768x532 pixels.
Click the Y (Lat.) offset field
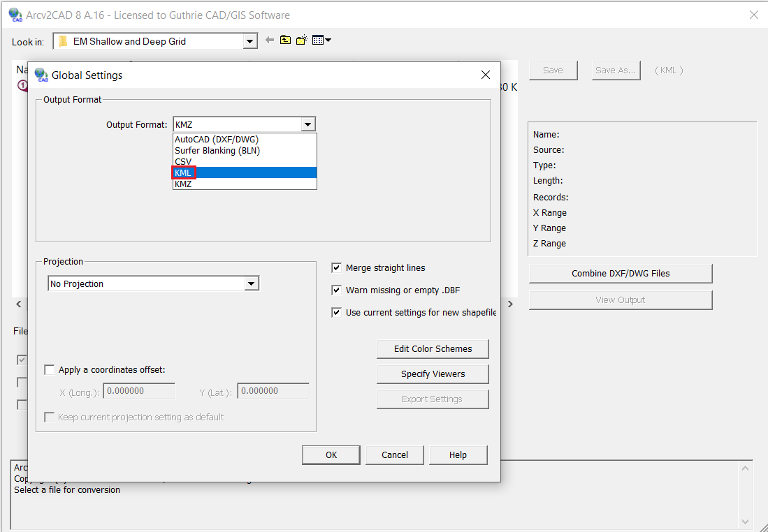(x=273, y=391)
